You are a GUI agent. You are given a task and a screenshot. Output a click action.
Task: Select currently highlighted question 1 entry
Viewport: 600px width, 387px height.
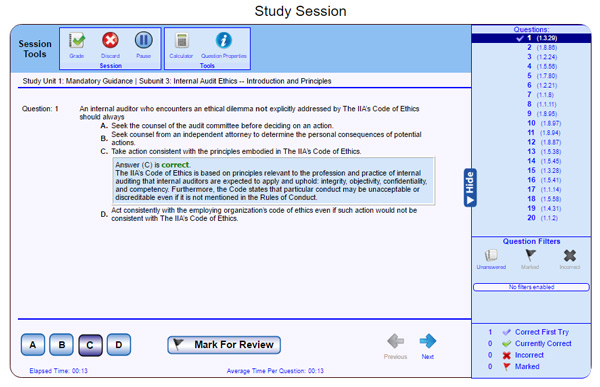tap(532, 38)
